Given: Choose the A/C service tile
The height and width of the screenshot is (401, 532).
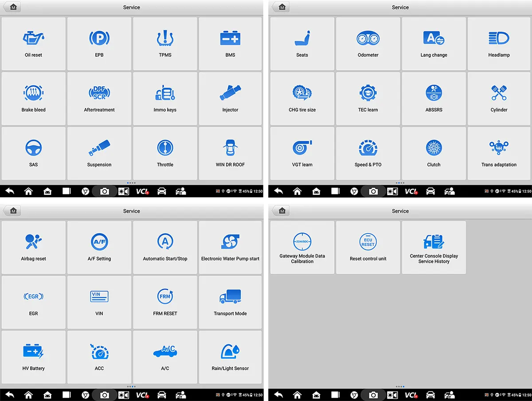Looking at the screenshot, I should 165,357.
